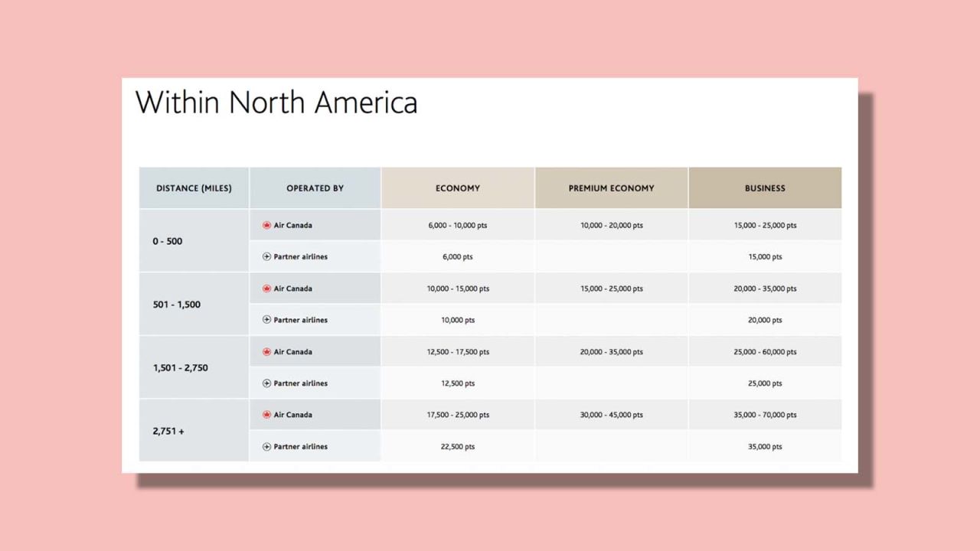Click the "20,000 pts" business cell
980x551 pixels.
point(765,320)
